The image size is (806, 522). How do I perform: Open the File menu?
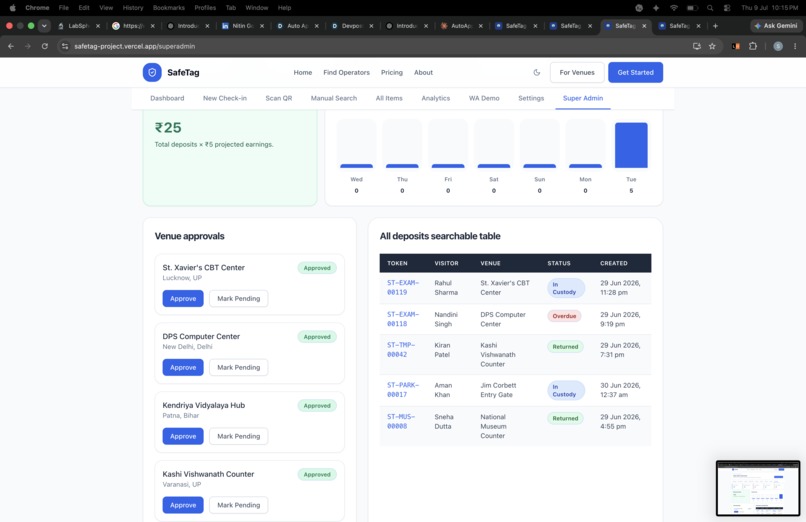click(64, 8)
